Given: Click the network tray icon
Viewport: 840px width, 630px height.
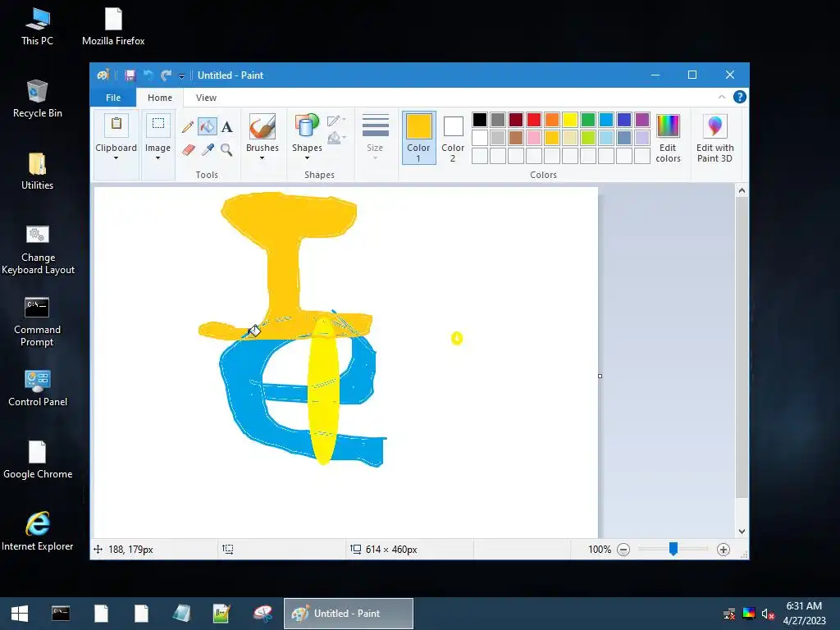Looking at the screenshot, I should click(729, 614).
